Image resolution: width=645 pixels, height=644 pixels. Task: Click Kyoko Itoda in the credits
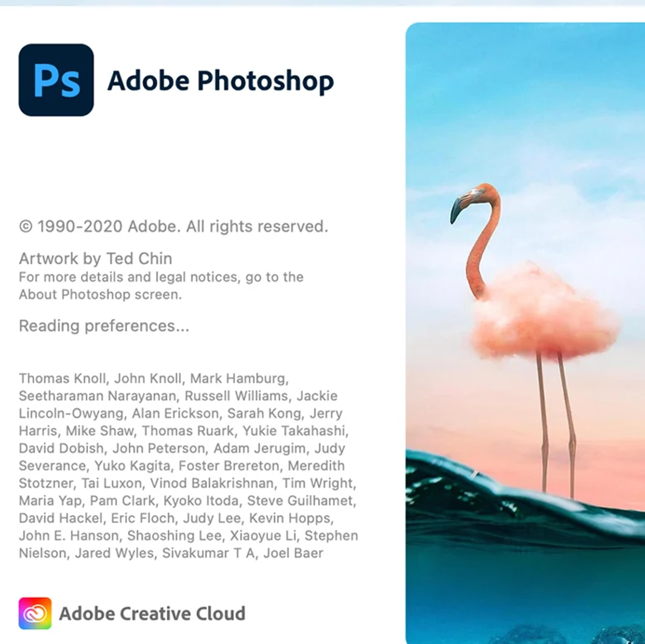pos(201,501)
